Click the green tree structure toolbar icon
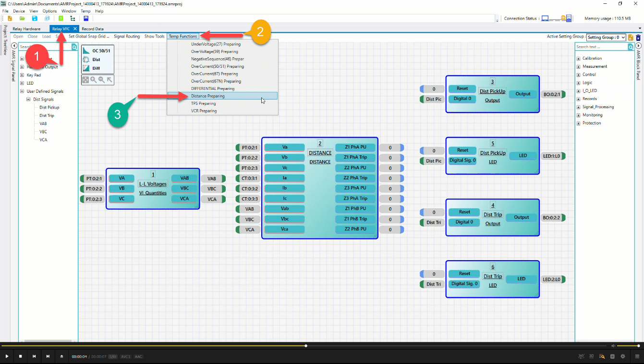The width and height of the screenshot is (644, 364). (73, 18)
